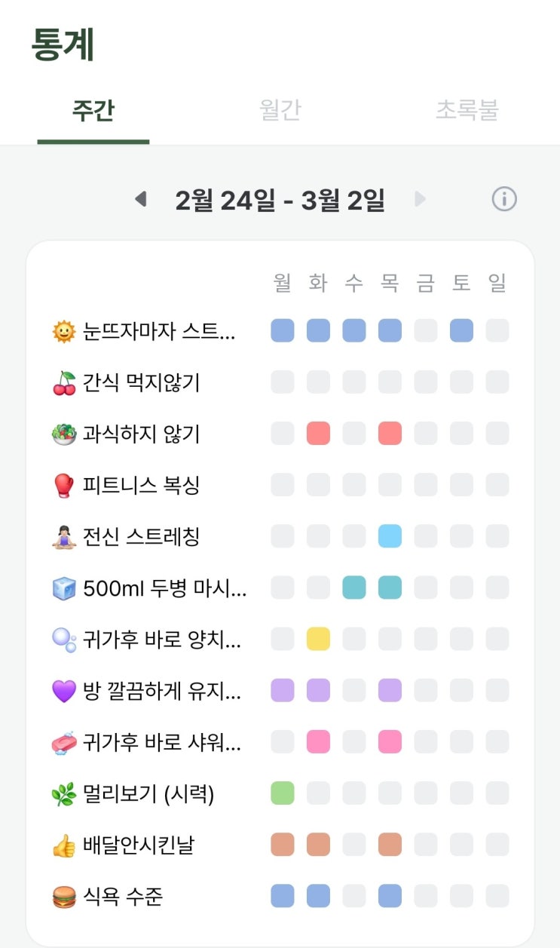Select the sun icon of 눈뜨자마자 스트레칭 habit

coord(64,331)
